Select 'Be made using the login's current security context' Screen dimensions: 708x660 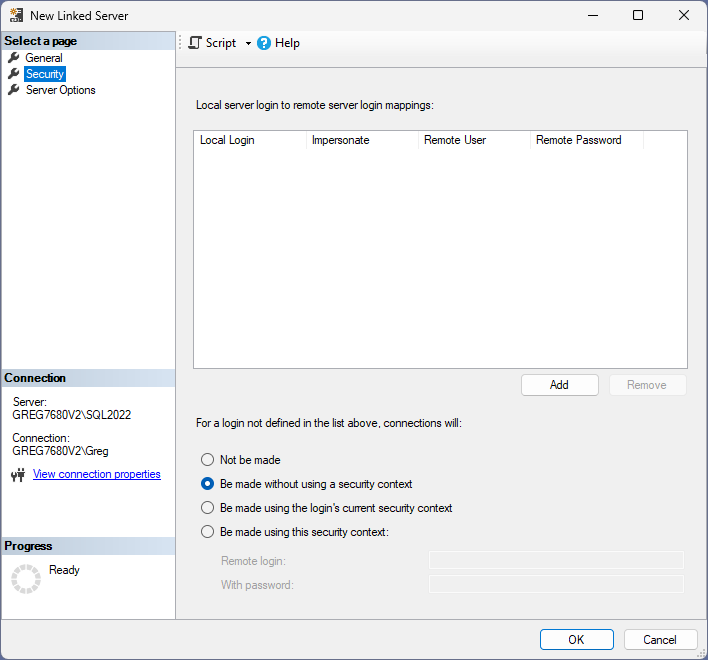pyautogui.click(x=208, y=508)
